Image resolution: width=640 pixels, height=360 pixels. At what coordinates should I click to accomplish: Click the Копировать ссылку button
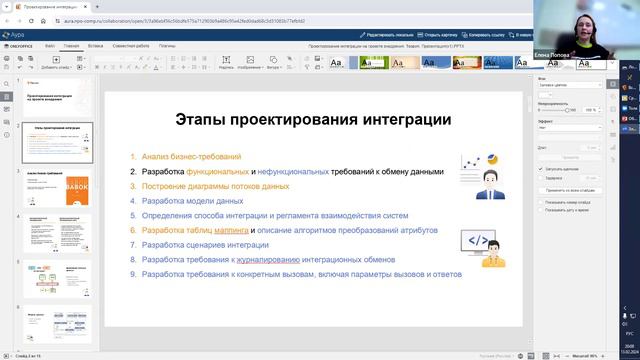(x=483, y=35)
